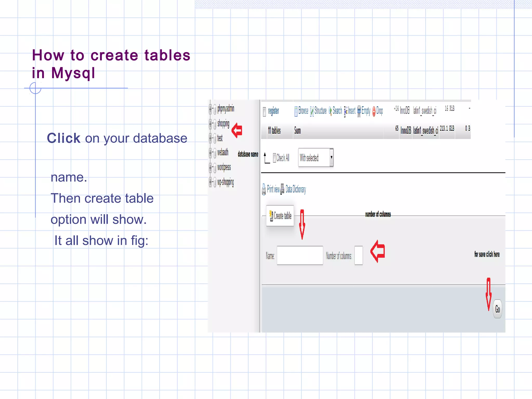Open the With selected dropdown
The image size is (532, 399).
click(316, 157)
